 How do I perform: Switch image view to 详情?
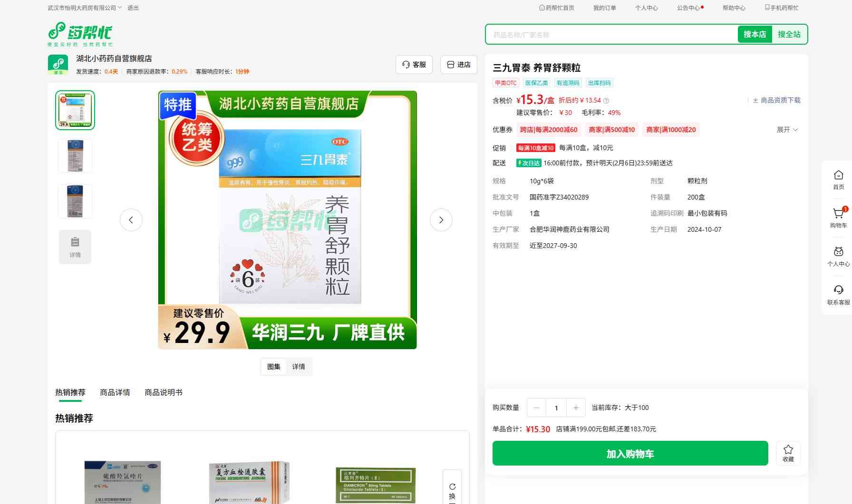coord(299,367)
